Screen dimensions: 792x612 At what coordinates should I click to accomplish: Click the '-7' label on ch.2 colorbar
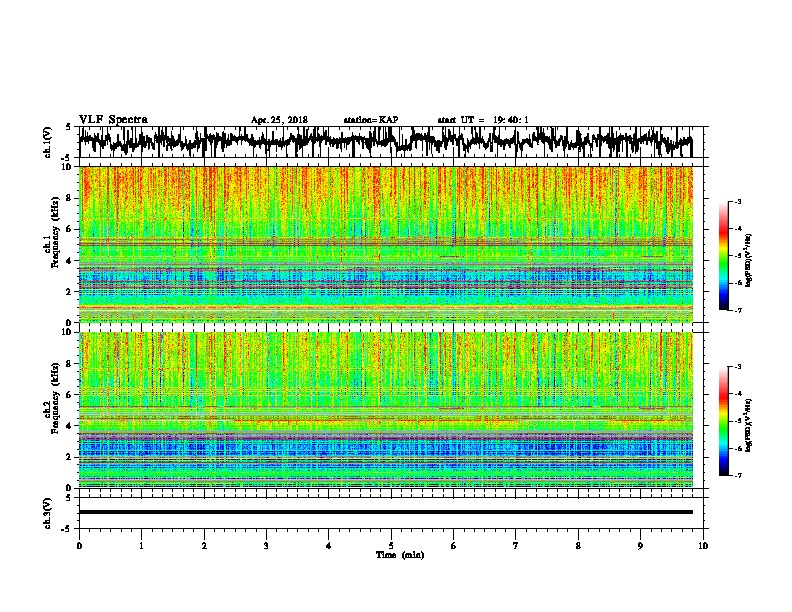pos(737,475)
